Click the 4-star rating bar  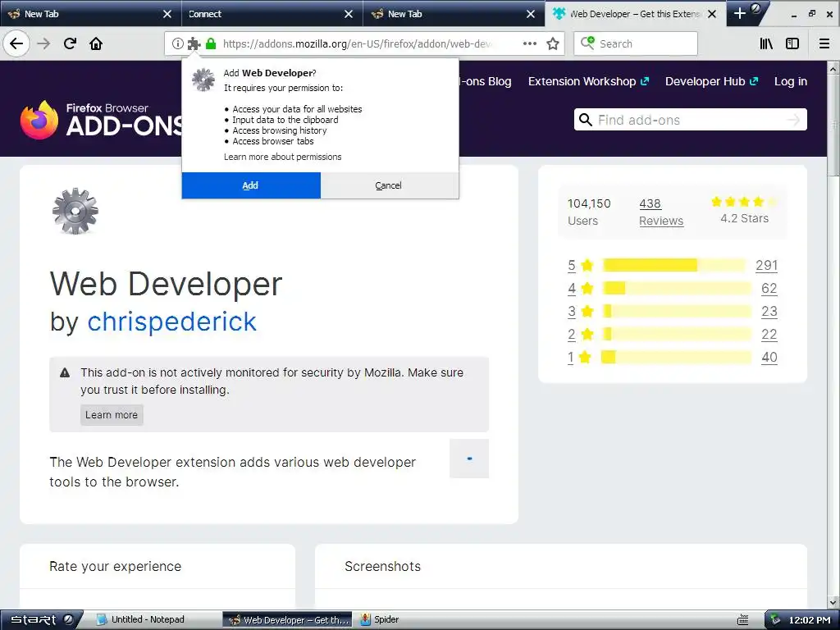(677, 288)
